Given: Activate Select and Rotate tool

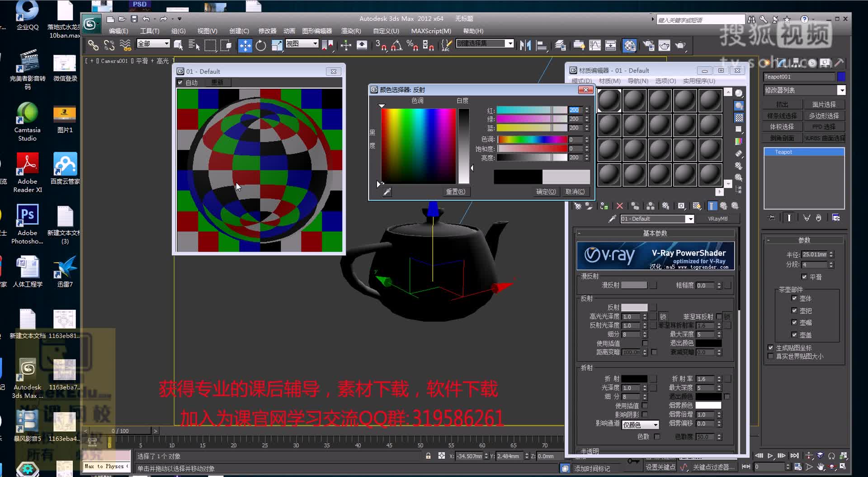Looking at the screenshot, I should tap(261, 45).
